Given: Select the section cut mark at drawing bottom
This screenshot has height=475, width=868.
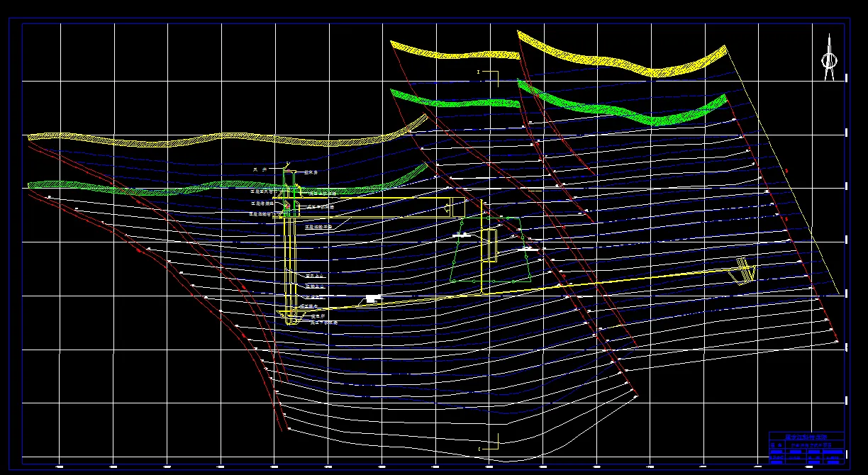Looking at the screenshot, I should pyautogui.click(x=489, y=442).
